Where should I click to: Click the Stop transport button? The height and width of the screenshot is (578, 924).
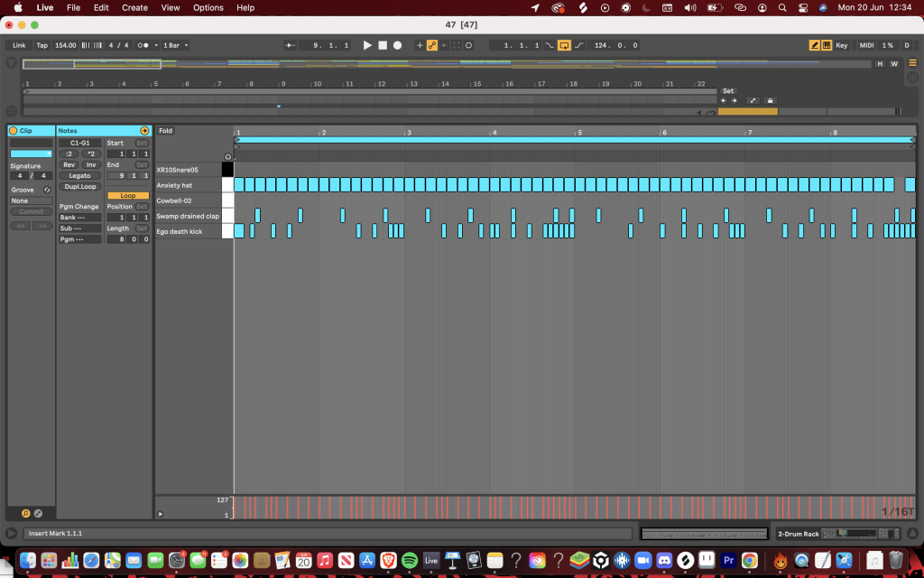click(x=383, y=45)
